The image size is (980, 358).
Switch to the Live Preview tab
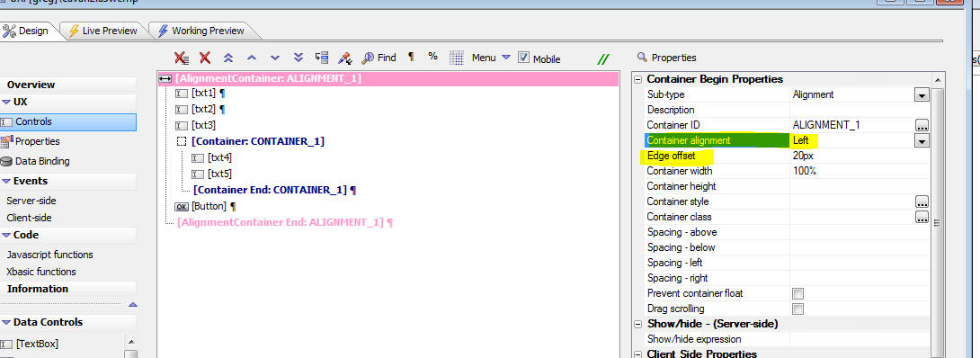102,30
